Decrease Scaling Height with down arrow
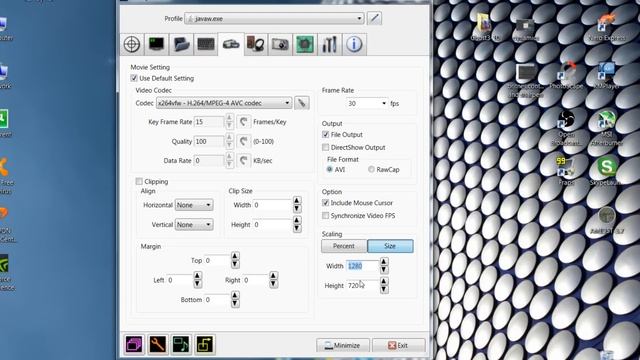Viewport: 640px width, 360px height. 384,289
